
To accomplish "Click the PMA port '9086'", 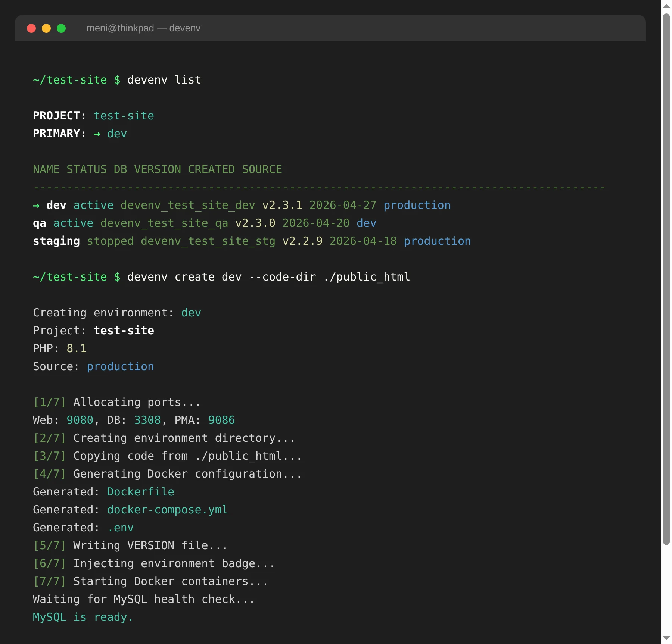I will pos(221,420).
